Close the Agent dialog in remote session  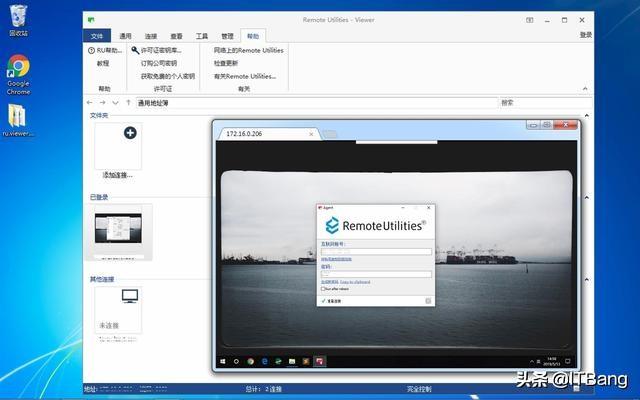(x=429, y=208)
